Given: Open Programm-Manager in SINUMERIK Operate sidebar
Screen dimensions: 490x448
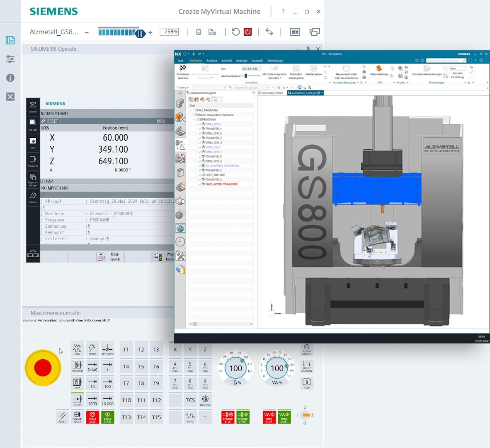Looking at the screenshot, I should coord(33,180).
